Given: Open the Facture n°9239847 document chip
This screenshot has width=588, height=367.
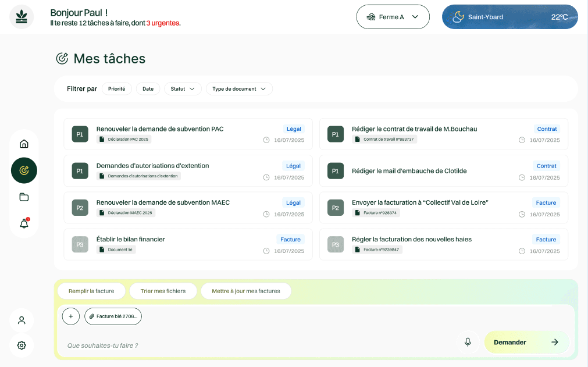Looking at the screenshot, I should coord(377,250).
